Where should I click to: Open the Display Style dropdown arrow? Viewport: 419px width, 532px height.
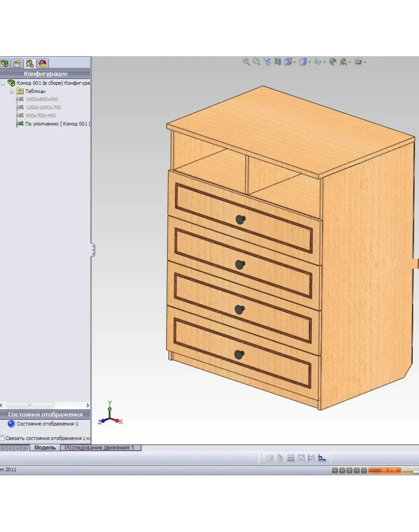click(x=309, y=62)
